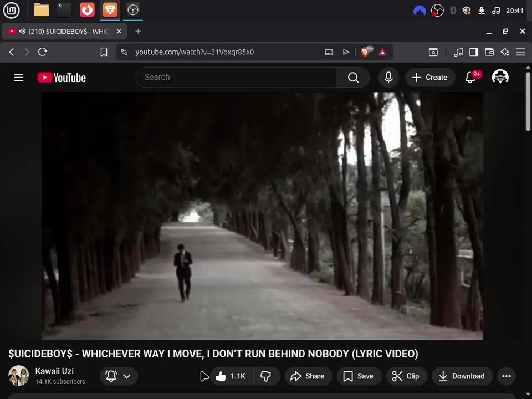Open the notifications bell in the system tray
The width and height of the screenshot is (532, 399).
482,11
